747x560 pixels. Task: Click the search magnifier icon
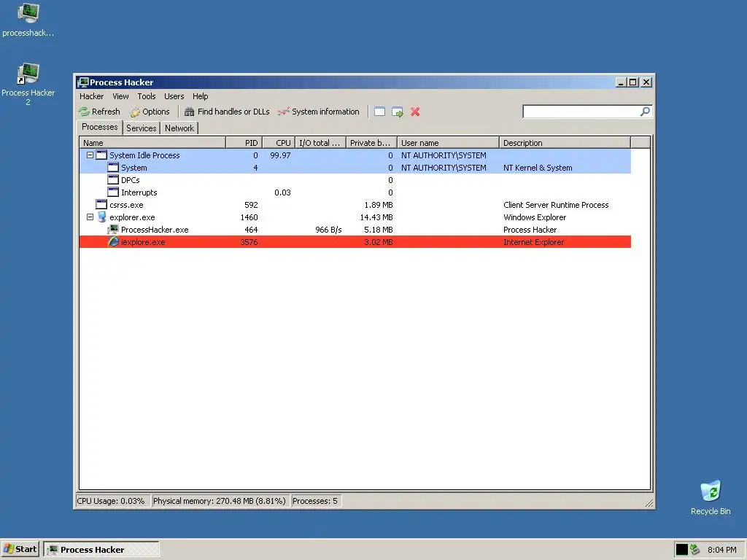pyautogui.click(x=645, y=112)
